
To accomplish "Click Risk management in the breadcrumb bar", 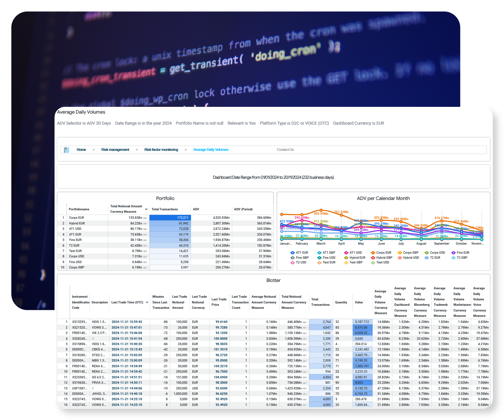I will pos(115,150).
